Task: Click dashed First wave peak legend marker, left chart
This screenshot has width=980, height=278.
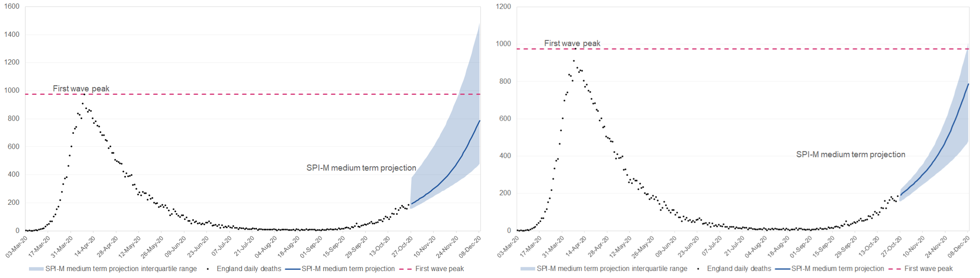Action: [x=405, y=269]
